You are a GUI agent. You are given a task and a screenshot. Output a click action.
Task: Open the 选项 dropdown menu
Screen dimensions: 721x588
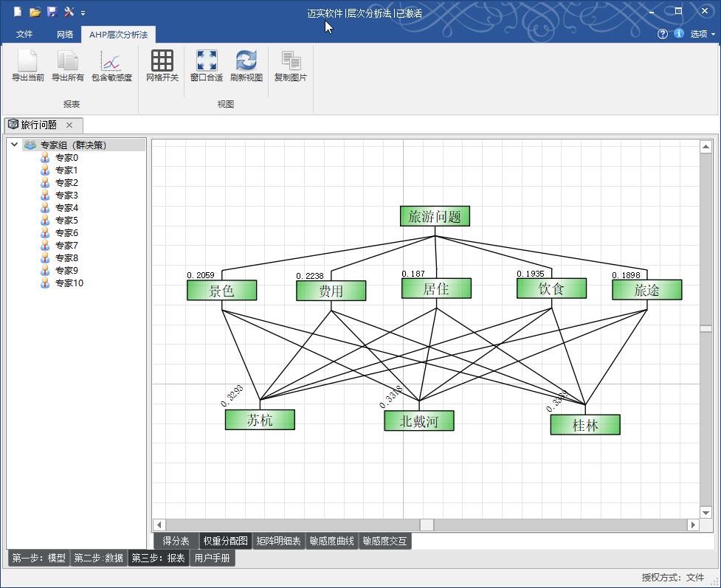pos(702,34)
